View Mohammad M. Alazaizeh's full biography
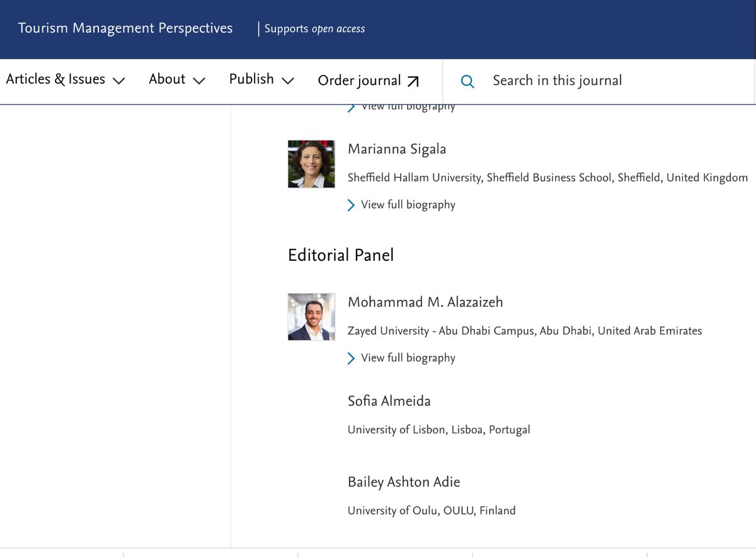The width and height of the screenshot is (756, 557). [x=408, y=358]
